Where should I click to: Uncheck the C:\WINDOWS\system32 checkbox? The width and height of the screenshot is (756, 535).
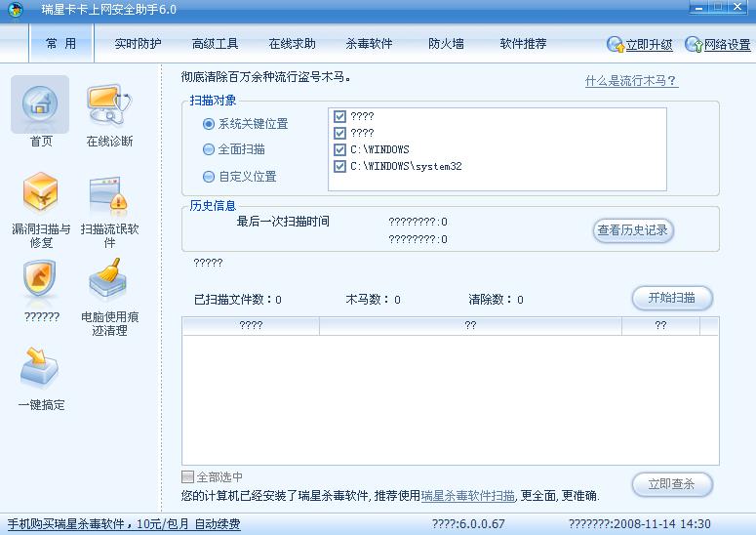pyautogui.click(x=339, y=166)
